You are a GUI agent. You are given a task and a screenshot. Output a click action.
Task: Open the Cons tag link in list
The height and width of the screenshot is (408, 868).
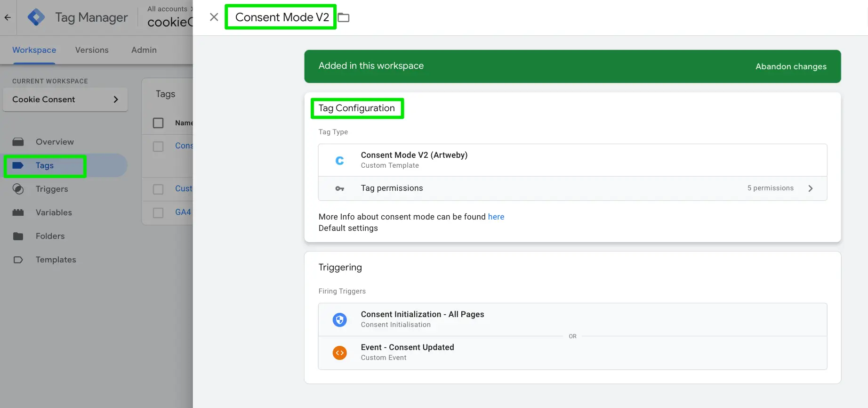pyautogui.click(x=184, y=146)
